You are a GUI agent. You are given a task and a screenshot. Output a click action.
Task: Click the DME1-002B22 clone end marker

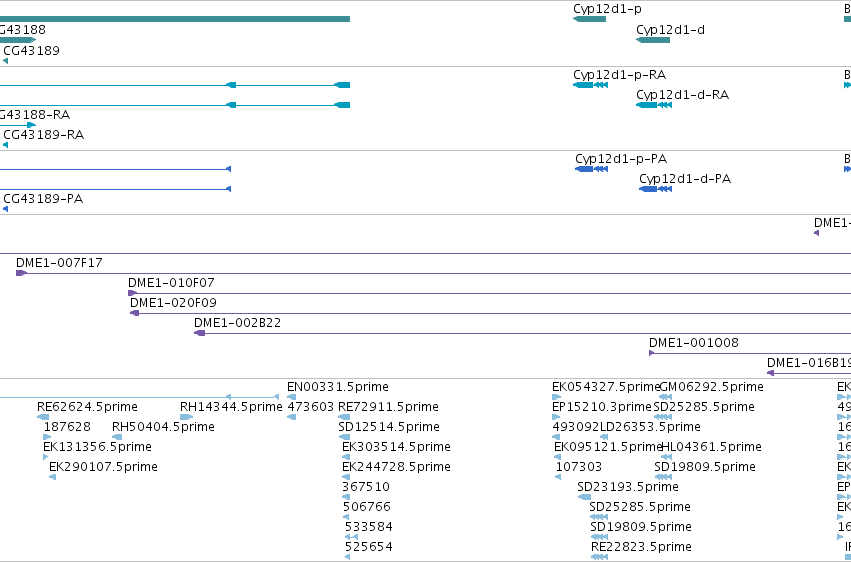(200, 333)
